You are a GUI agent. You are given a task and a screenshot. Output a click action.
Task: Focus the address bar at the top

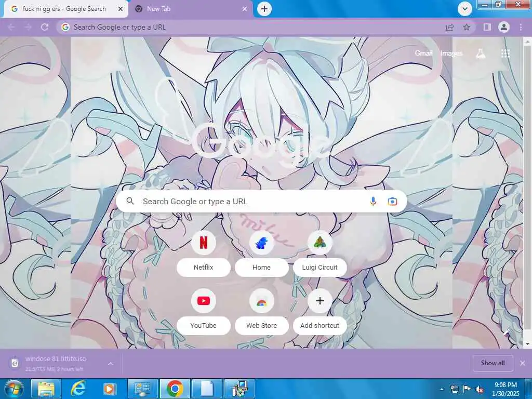pos(251,27)
